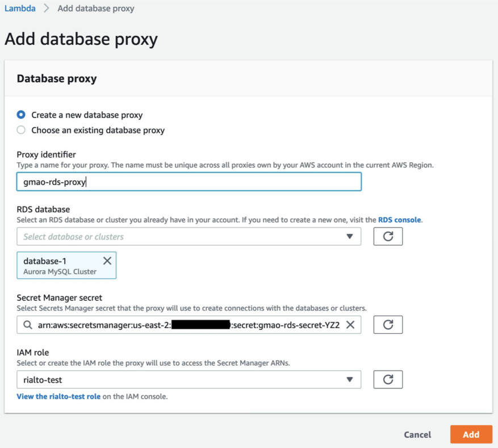This screenshot has height=448, width=498.
Task: Choose an existing database proxy option
Action: 20,130
